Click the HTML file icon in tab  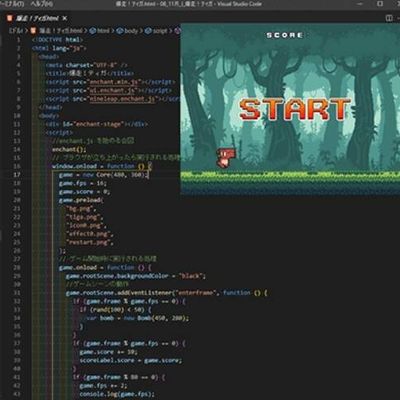(x=10, y=18)
